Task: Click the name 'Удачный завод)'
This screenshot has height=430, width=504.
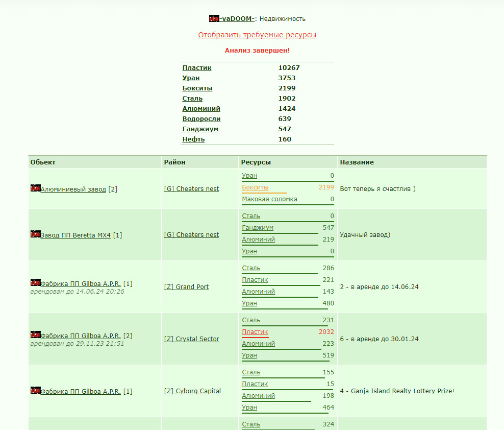Action: pyautogui.click(x=365, y=235)
